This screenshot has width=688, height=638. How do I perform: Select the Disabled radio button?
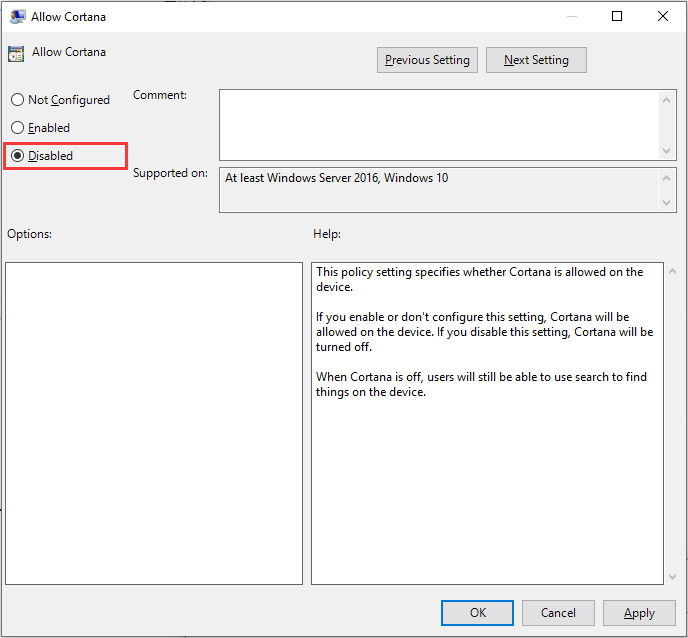coord(18,156)
